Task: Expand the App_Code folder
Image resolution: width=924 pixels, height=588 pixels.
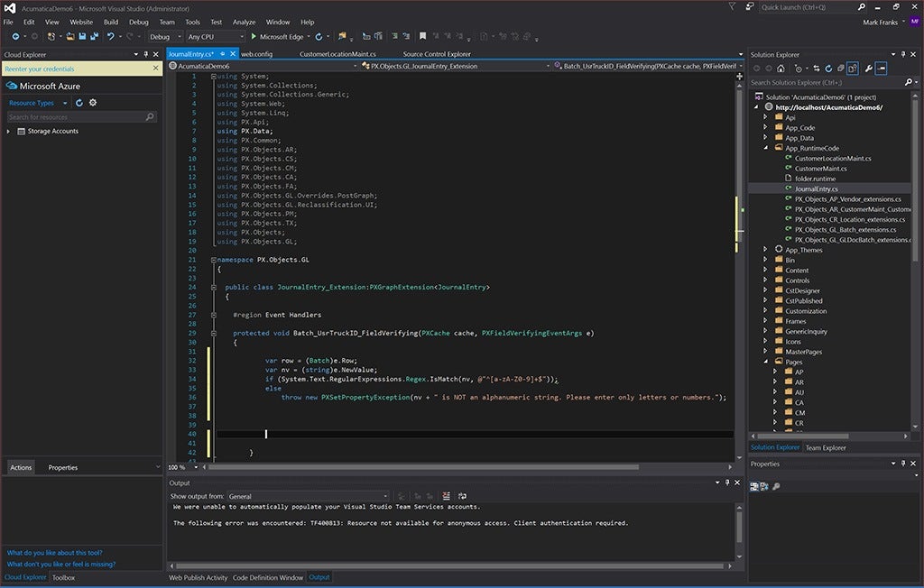Action: tap(765, 127)
